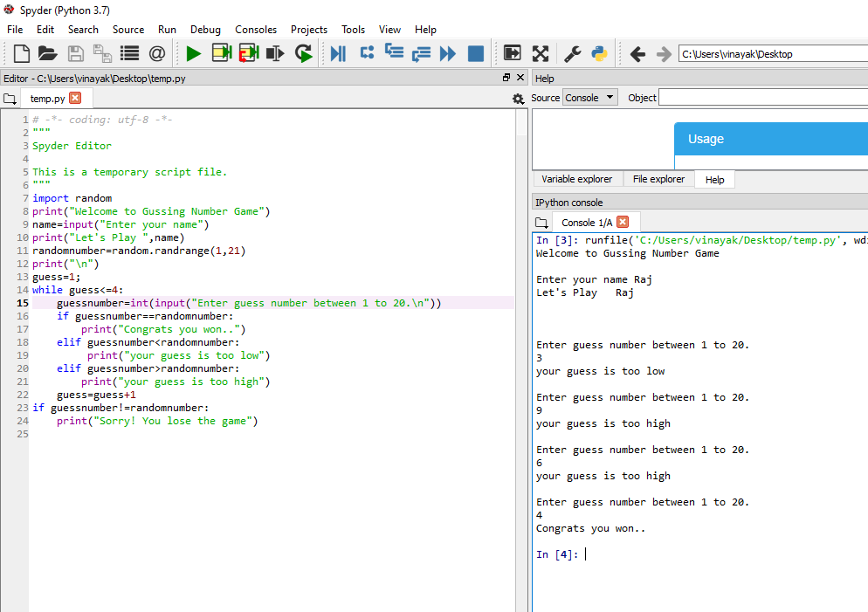Click 'Sorry! You lose the game' print line
This screenshot has width=868, height=612.
(x=157, y=421)
